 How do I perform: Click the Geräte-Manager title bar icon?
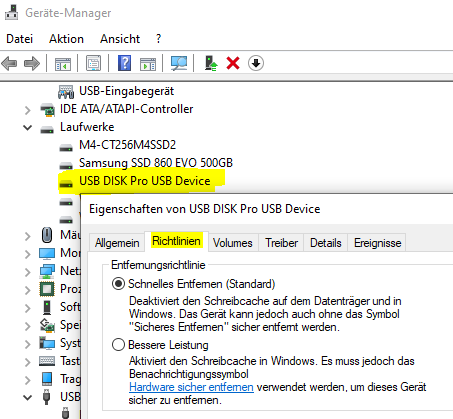click(12, 12)
